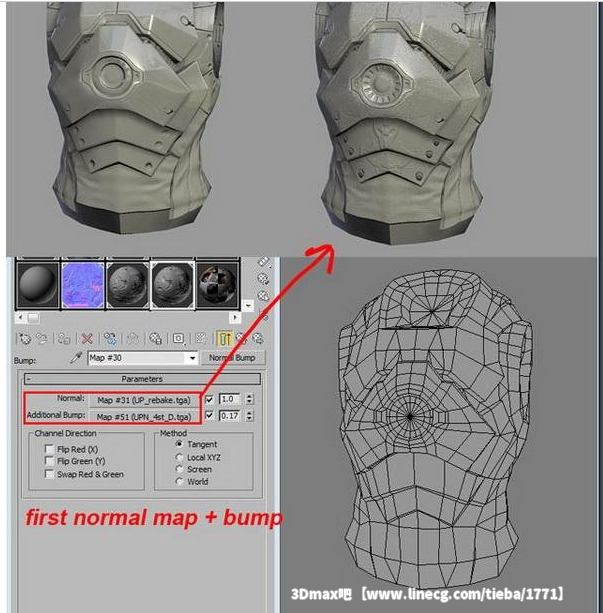603x613 pixels.
Task: Click the sample slots scrollbar thumb
Action: tap(33, 317)
